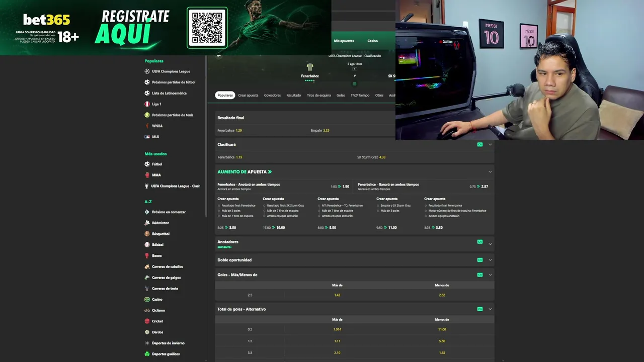Click the Dardos dartboard icon

click(x=147, y=332)
